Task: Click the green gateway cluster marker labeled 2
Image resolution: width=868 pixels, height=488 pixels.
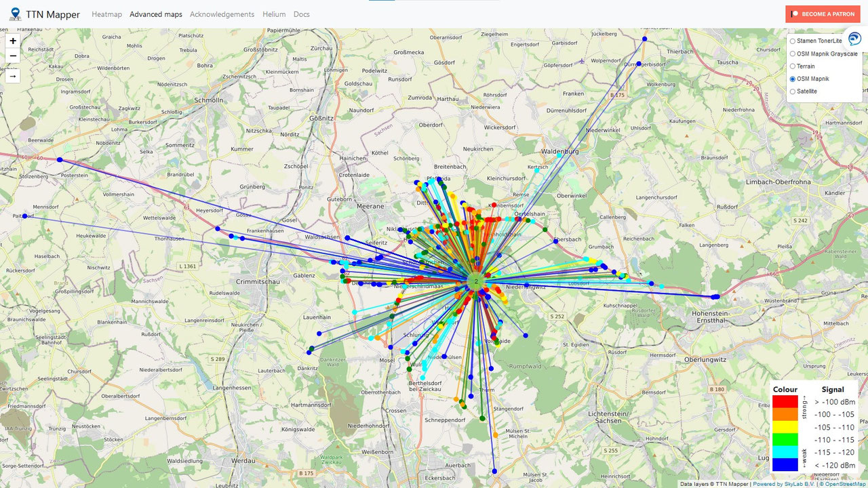Action: pos(476,281)
